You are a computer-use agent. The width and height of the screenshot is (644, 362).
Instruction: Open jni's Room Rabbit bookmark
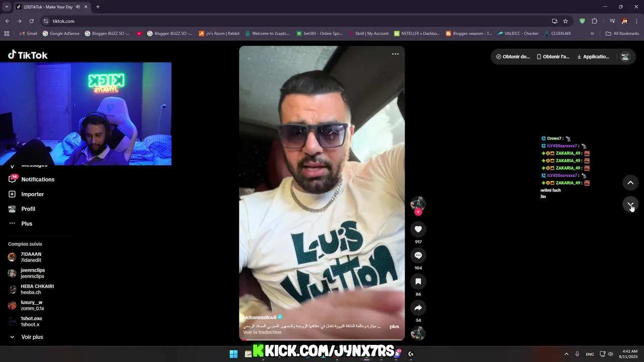(x=219, y=34)
